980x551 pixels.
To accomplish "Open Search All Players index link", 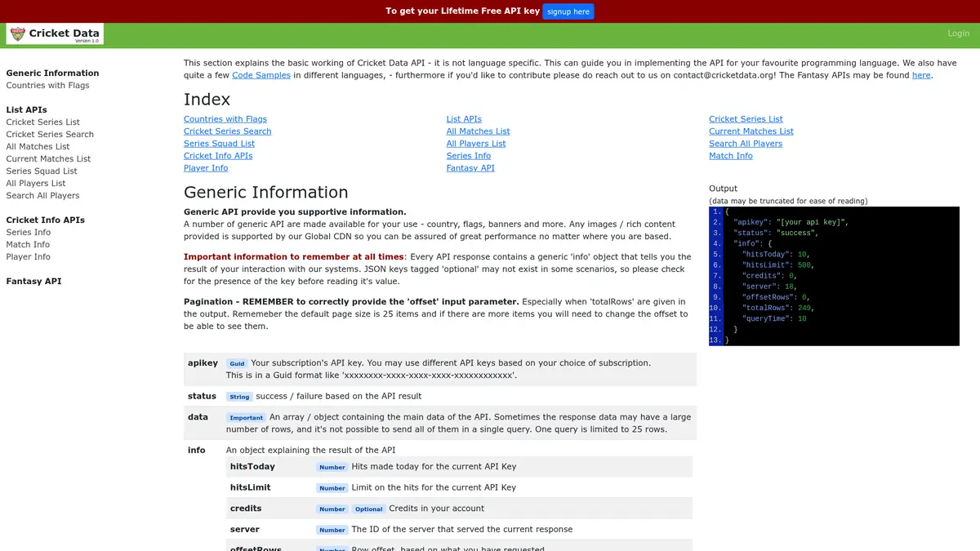I will [746, 144].
